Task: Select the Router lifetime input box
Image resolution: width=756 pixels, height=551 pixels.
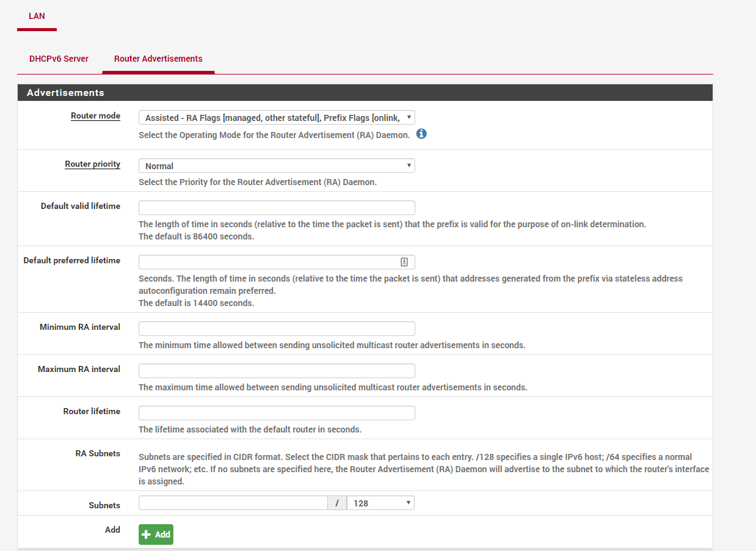Action: pyautogui.click(x=277, y=413)
